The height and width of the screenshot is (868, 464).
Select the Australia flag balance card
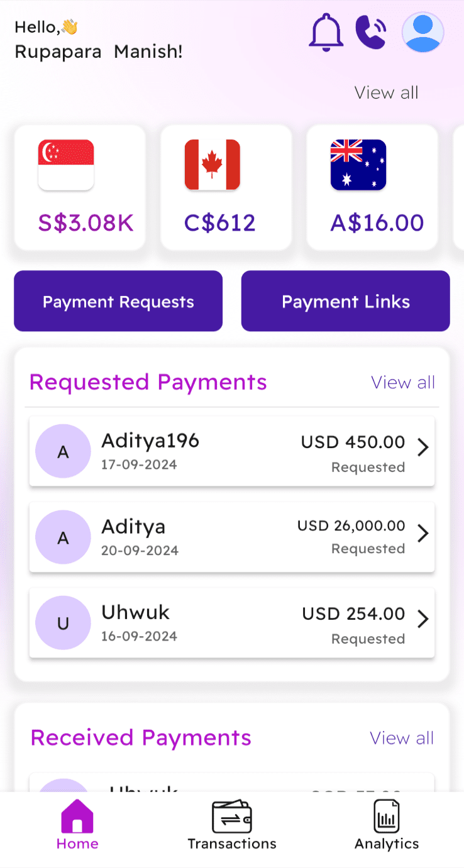[x=372, y=187]
